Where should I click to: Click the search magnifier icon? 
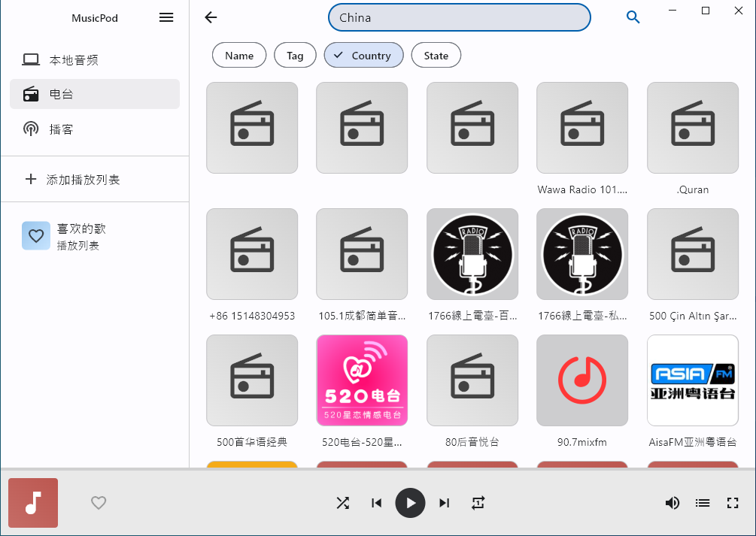click(x=633, y=18)
